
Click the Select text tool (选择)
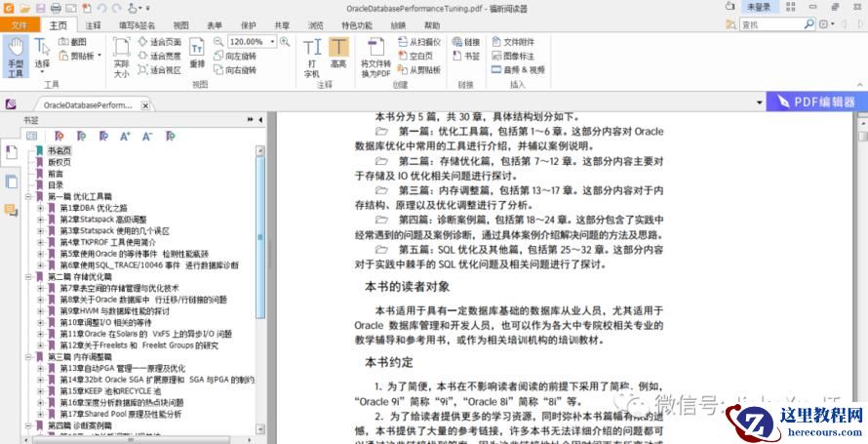pos(42,56)
